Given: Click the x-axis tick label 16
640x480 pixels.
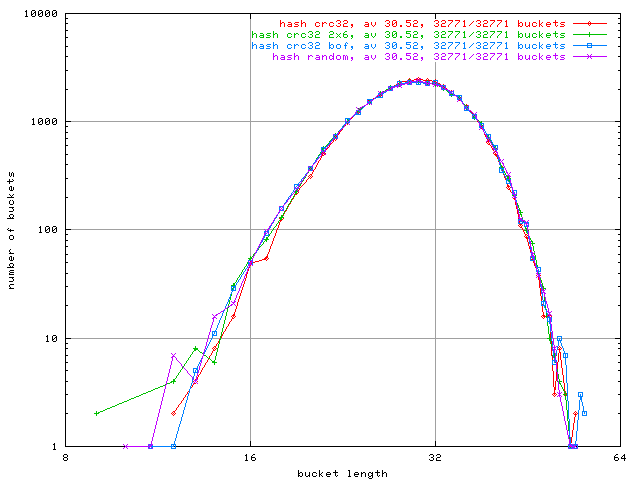Looking at the screenshot, I should point(250,458).
